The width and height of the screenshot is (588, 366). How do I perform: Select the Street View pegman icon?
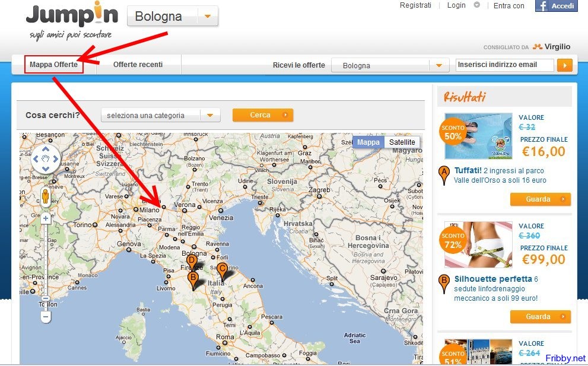(46, 196)
